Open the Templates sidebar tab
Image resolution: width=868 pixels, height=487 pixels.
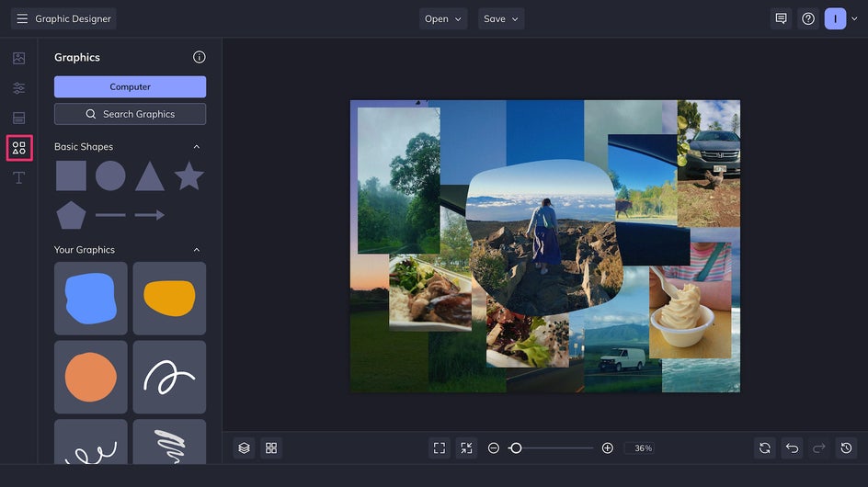click(18, 118)
